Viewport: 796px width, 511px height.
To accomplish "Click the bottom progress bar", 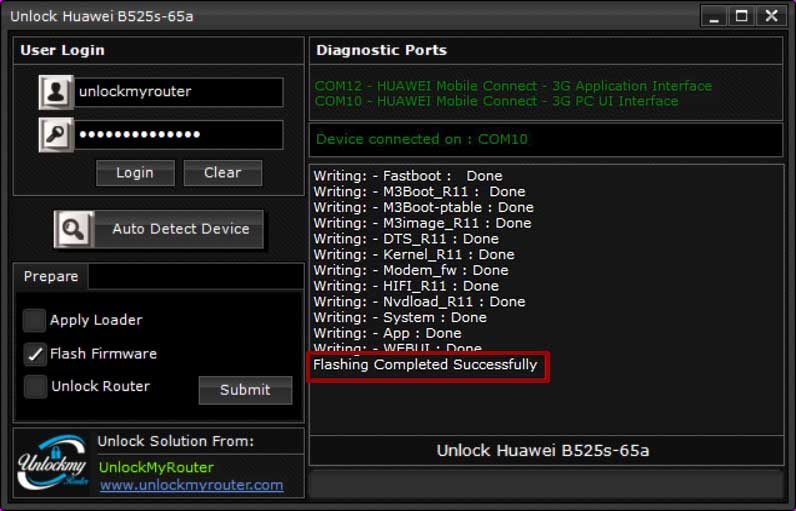I will click(546, 484).
